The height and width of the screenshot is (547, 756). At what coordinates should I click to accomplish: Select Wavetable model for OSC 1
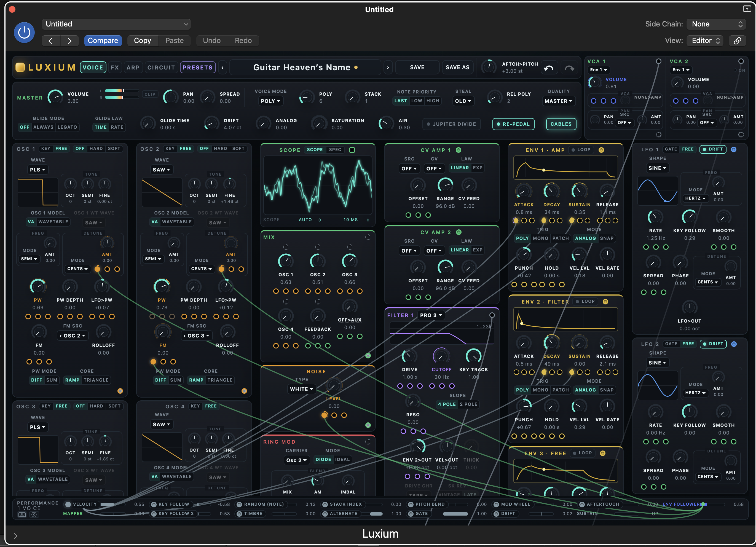coord(53,222)
